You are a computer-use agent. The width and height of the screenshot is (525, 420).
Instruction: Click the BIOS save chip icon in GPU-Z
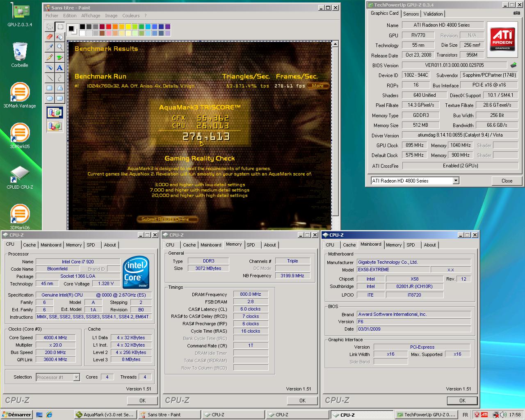[x=514, y=65]
